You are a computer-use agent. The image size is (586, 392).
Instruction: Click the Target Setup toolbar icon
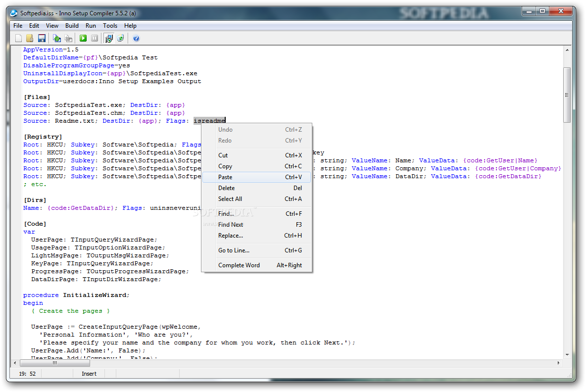point(109,38)
